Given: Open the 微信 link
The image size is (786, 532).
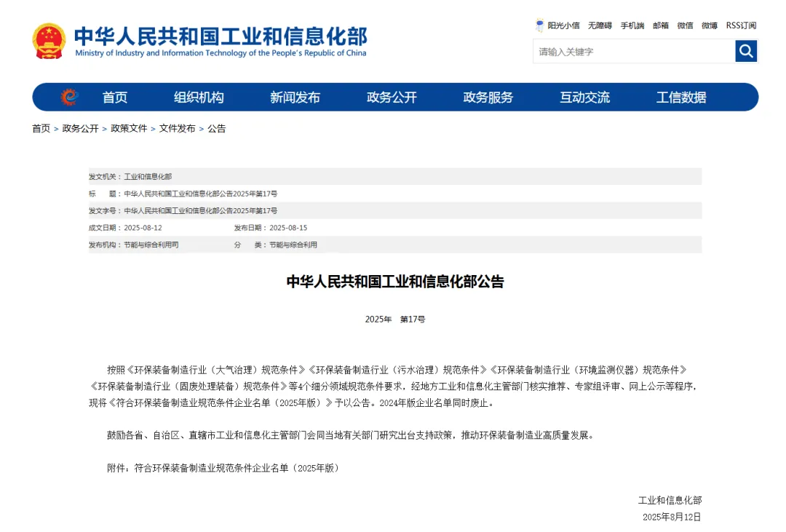Looking at the screenshot, I should tap(686, 25).
